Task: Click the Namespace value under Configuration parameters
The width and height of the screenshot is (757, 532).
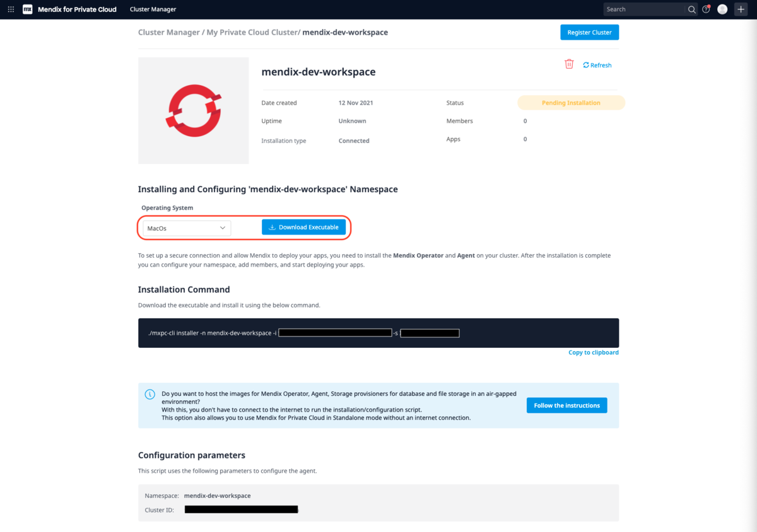Action: point(217,495)
